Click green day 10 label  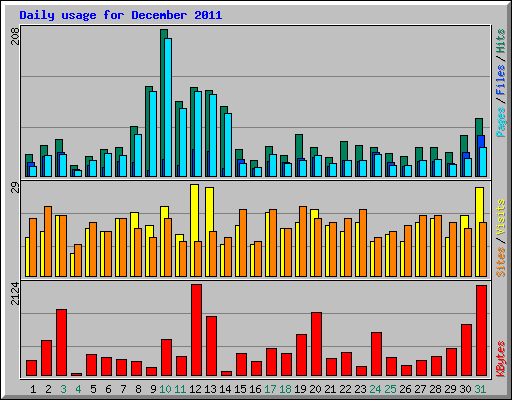[165, 389]
